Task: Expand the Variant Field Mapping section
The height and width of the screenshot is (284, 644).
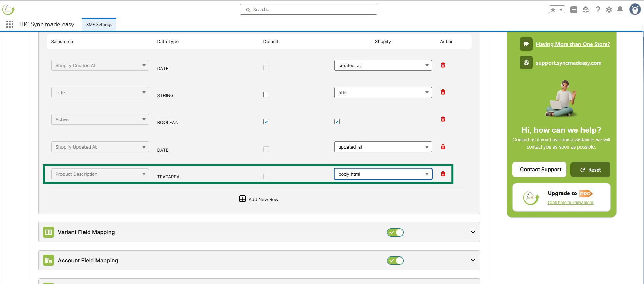Action: pyautogui.click(x=473, y=232)
